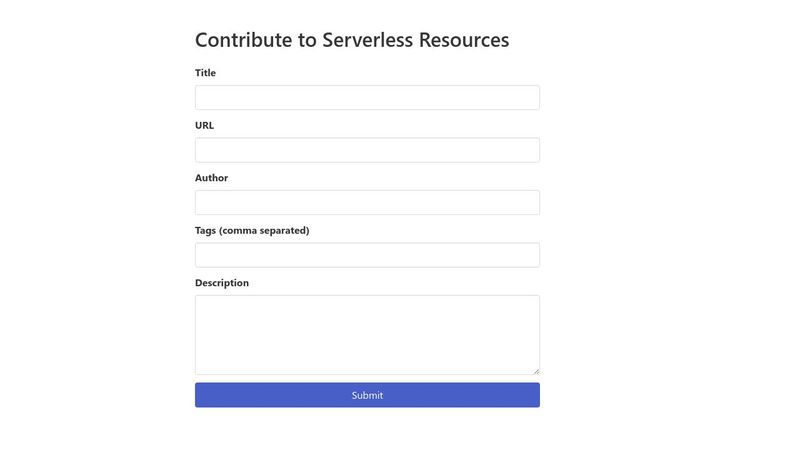The image size is (800, 450).
Task: Click the Description textarea resize handle
Action: click(x=536, y=371)
